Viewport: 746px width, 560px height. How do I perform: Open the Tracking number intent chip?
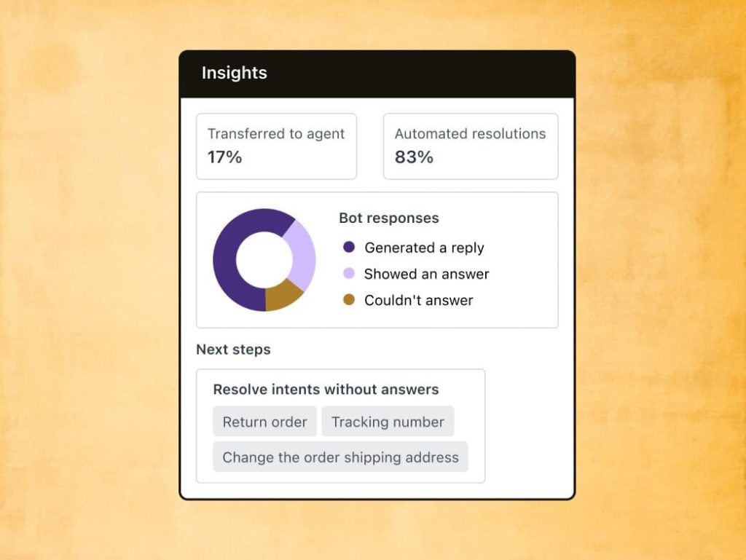point(388,422)
